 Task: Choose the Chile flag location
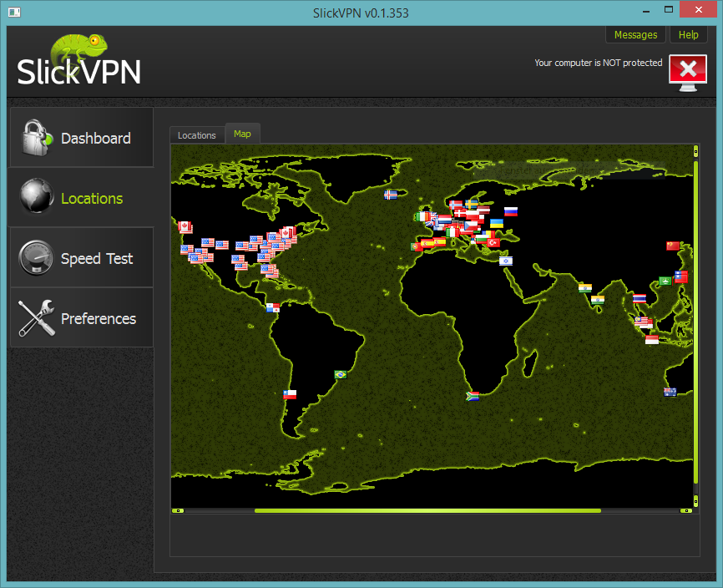click(290, 394)
